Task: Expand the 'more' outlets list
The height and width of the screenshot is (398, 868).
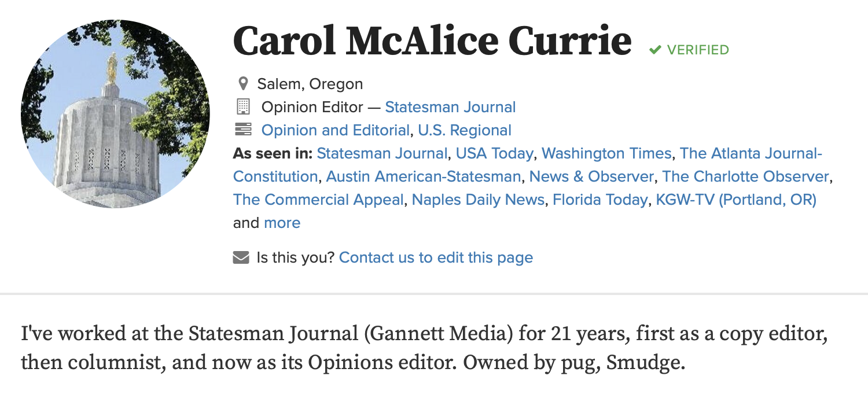Action: 282,223
